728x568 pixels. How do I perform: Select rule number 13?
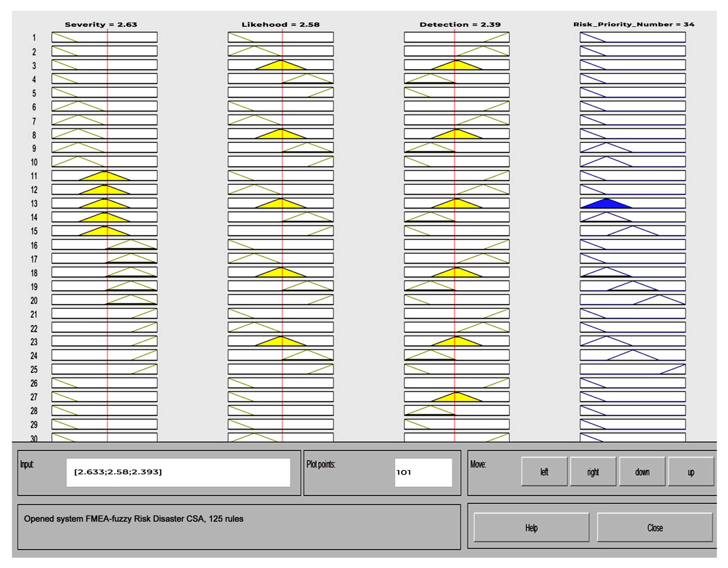pyautogui.click(x=34, y=204)
